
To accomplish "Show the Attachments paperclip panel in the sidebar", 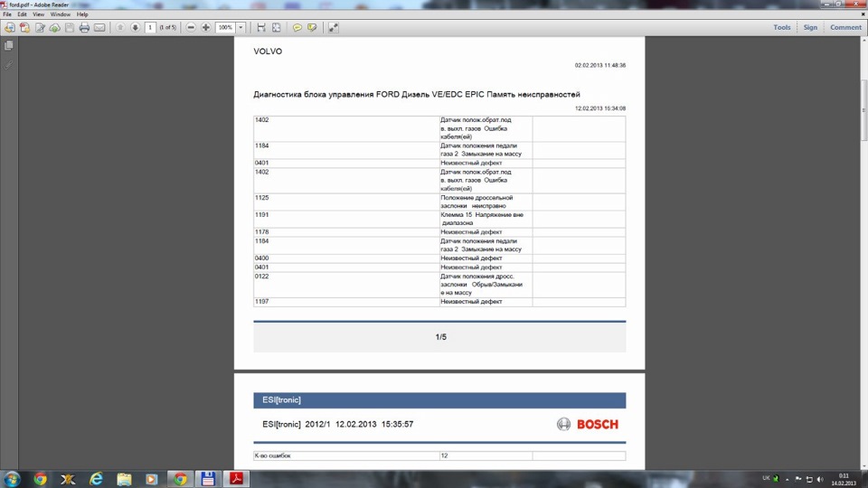I will click(9, 65).
